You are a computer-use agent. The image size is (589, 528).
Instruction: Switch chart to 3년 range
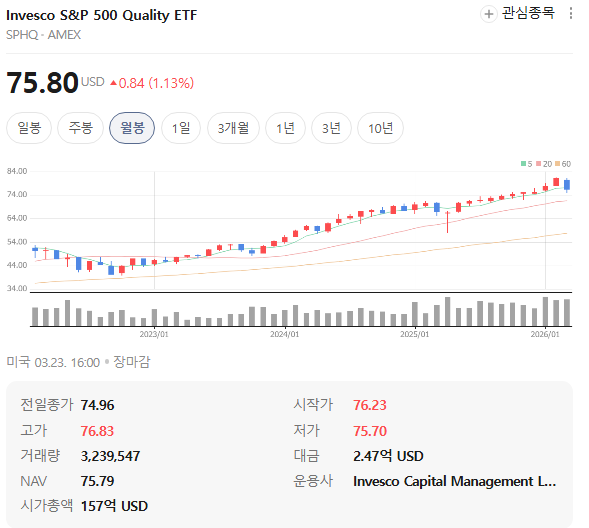click(331, 128)
